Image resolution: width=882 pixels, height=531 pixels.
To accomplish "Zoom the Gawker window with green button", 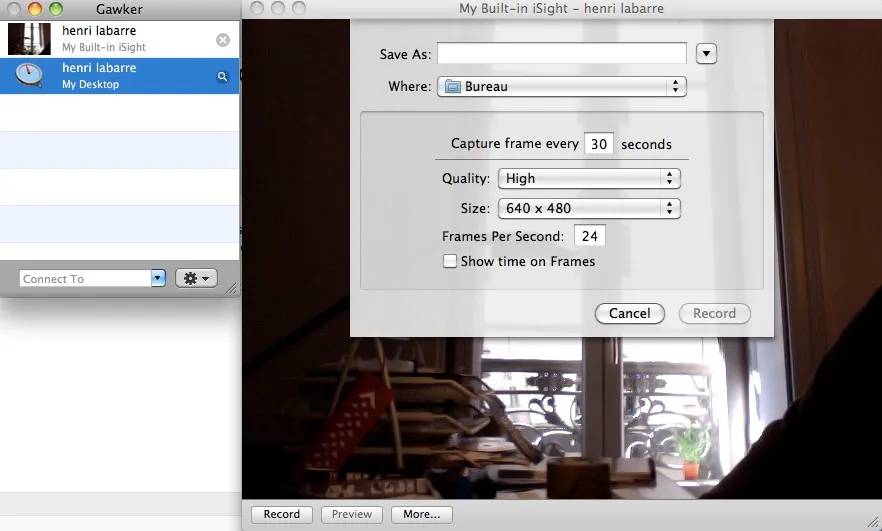I will 56,8.
